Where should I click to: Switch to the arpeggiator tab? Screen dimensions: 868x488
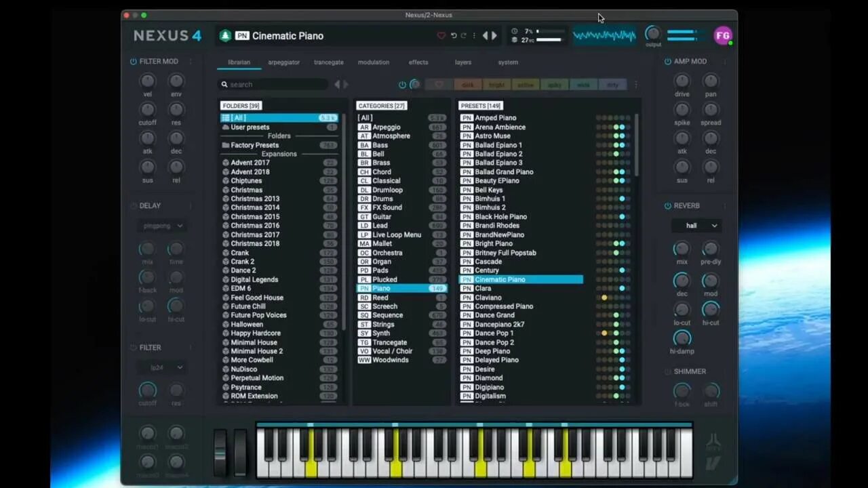[x=283, y=62]
